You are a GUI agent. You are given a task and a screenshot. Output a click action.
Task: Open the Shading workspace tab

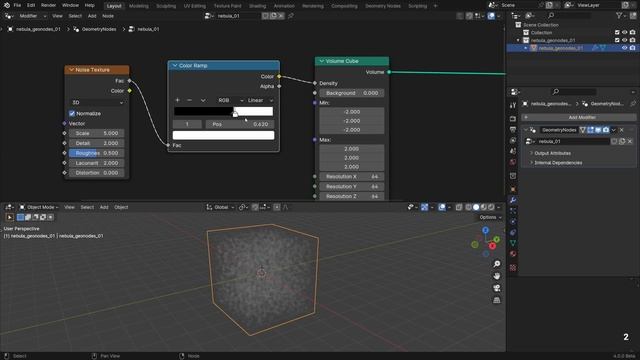click(258, 6)
